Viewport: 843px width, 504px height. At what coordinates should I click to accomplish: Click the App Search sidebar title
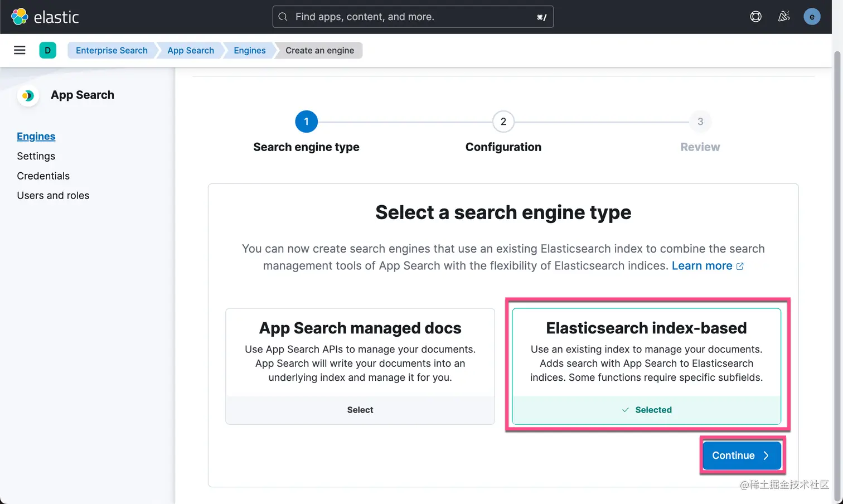point(83,95)
